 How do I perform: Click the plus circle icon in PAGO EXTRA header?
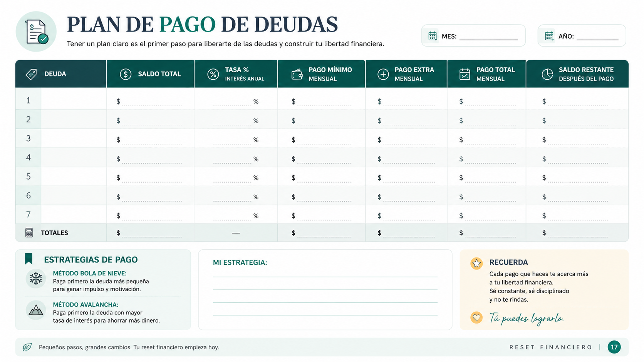coord(383,74)
